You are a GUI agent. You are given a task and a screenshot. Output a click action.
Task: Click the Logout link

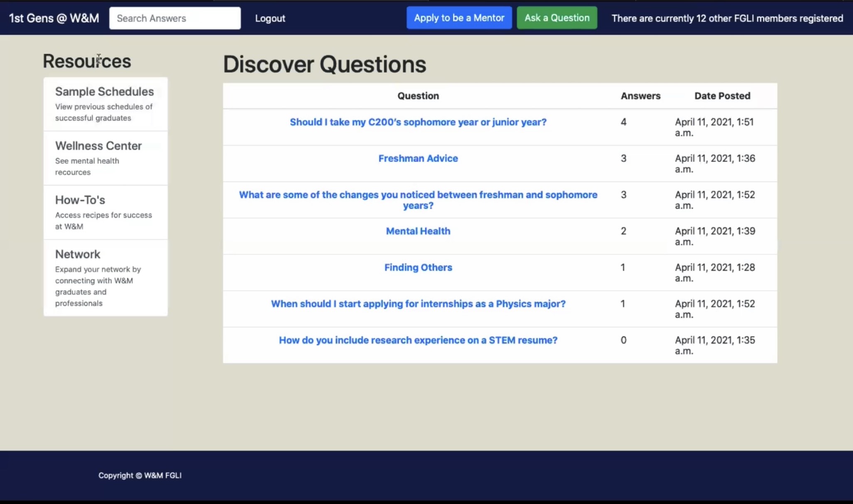pyautogui.click(x=270, y=18)
